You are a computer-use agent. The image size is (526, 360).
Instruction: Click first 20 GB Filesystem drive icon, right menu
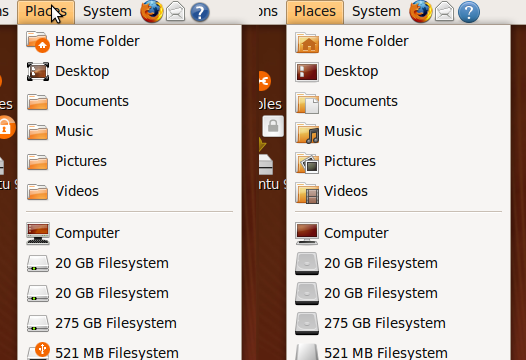[307, 263]
